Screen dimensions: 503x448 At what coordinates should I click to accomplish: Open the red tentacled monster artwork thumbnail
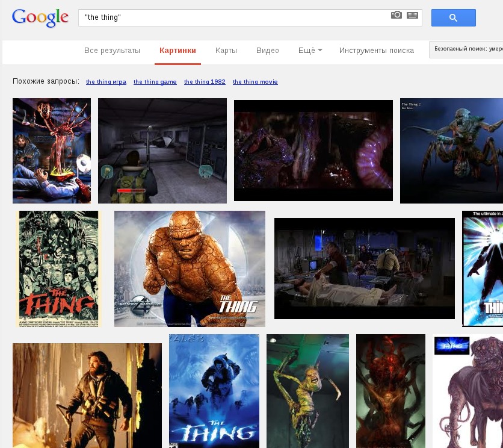click(x=390, y=391)
